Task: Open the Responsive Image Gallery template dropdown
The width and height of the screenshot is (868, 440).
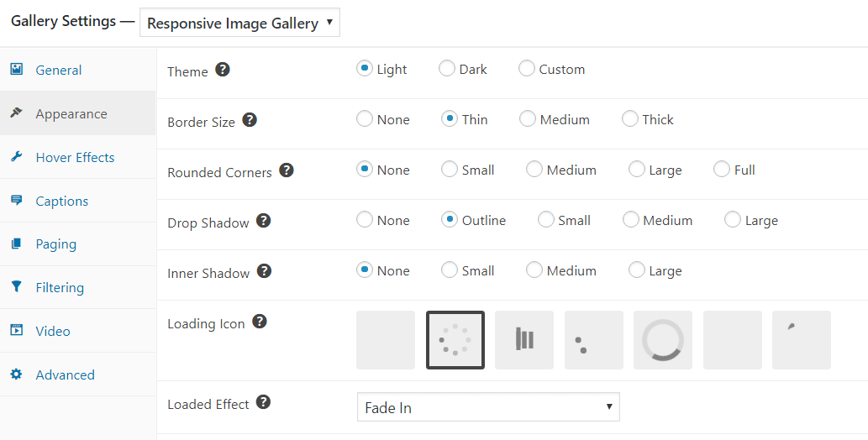Action: point(239,23)
